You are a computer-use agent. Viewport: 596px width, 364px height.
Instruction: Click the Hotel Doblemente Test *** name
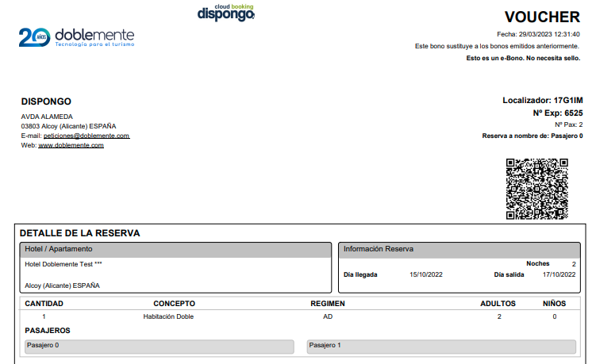[x=63, y=264]
